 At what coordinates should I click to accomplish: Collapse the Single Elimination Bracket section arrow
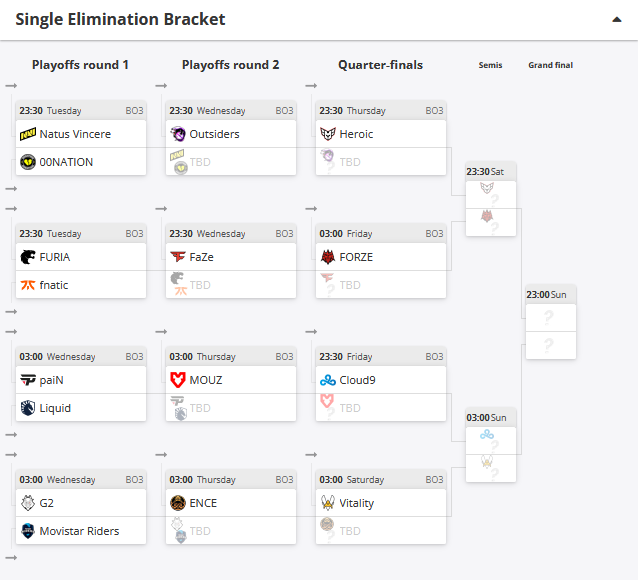click(x=617, y=19)
